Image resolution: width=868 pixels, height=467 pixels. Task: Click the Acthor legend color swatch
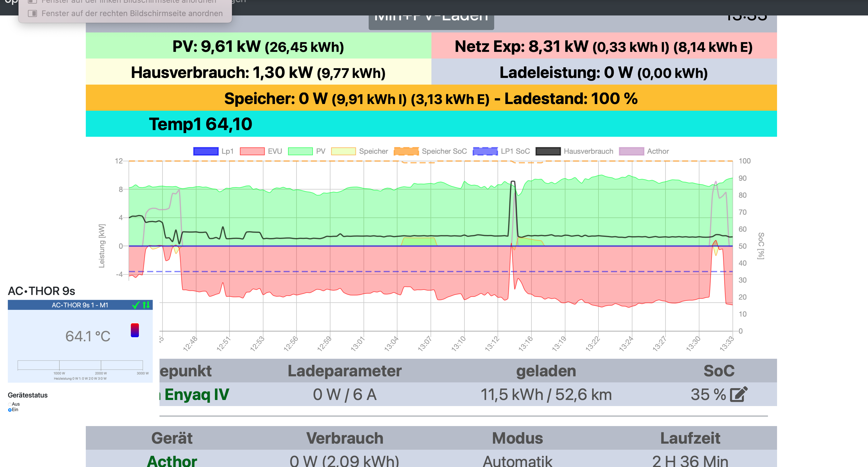[x=631, y=151]
